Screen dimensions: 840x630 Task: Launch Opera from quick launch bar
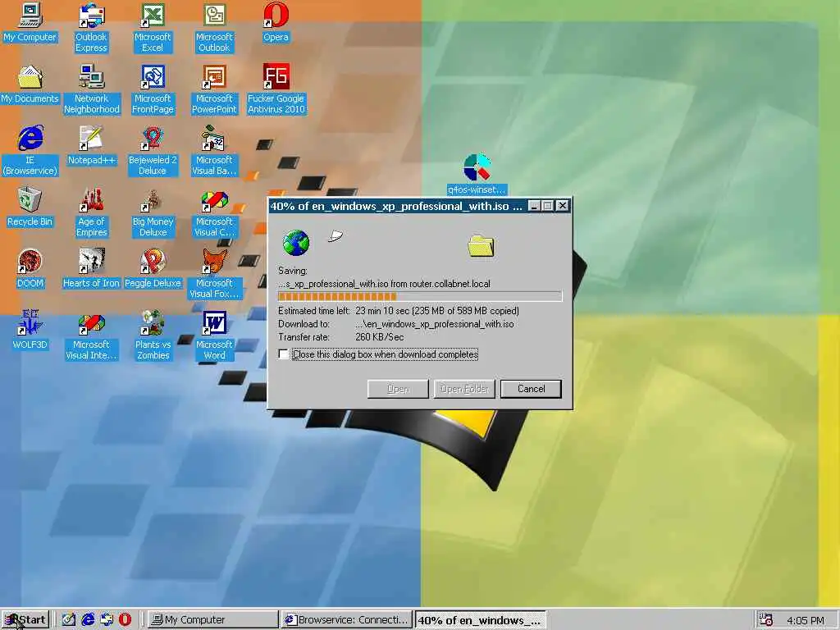click(125, 620)
